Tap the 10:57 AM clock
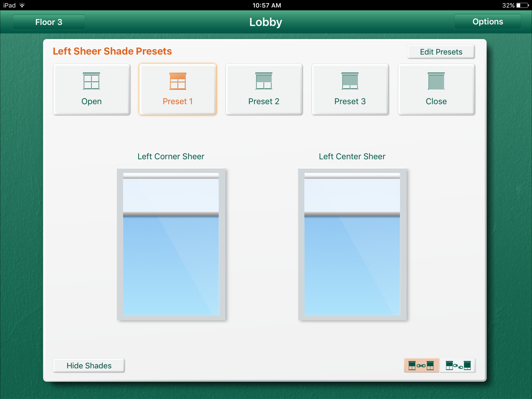Image resolution: width=532 pixels, height=399 pixels. coord(267,5)
